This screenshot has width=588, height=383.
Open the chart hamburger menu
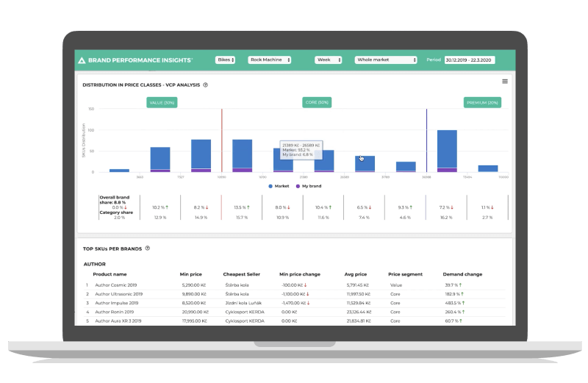click(x=504, y=82)
